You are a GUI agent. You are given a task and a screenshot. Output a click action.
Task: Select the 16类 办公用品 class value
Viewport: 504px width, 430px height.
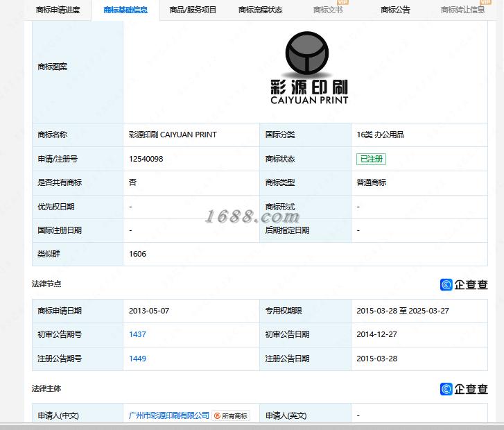(380, 135)
